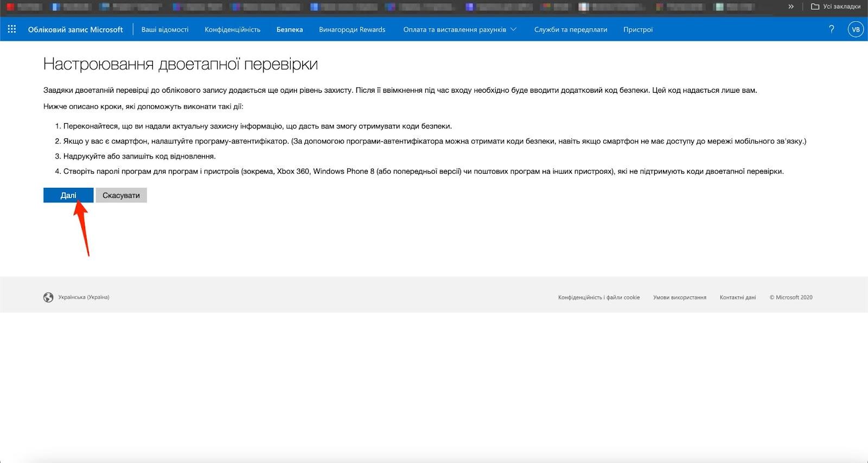
Task: Click the Далі button
Action: click(68, 195)
